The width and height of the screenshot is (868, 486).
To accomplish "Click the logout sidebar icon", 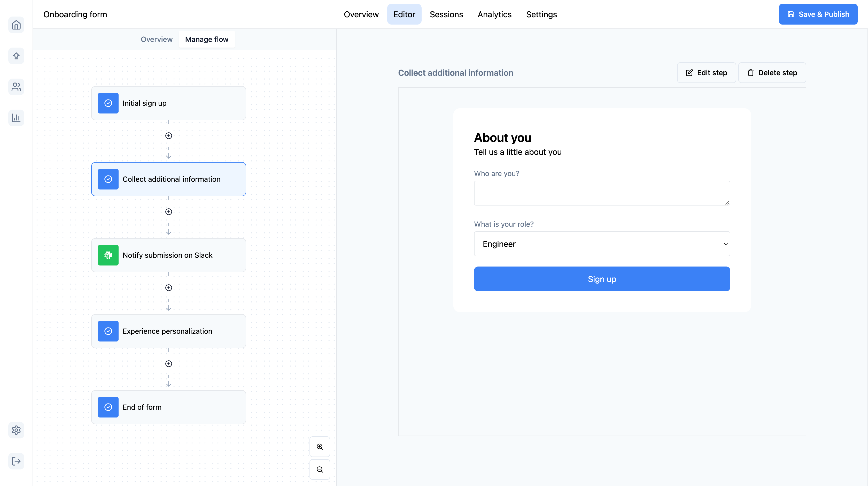I will pyautogui.click(x=16, y=461).
